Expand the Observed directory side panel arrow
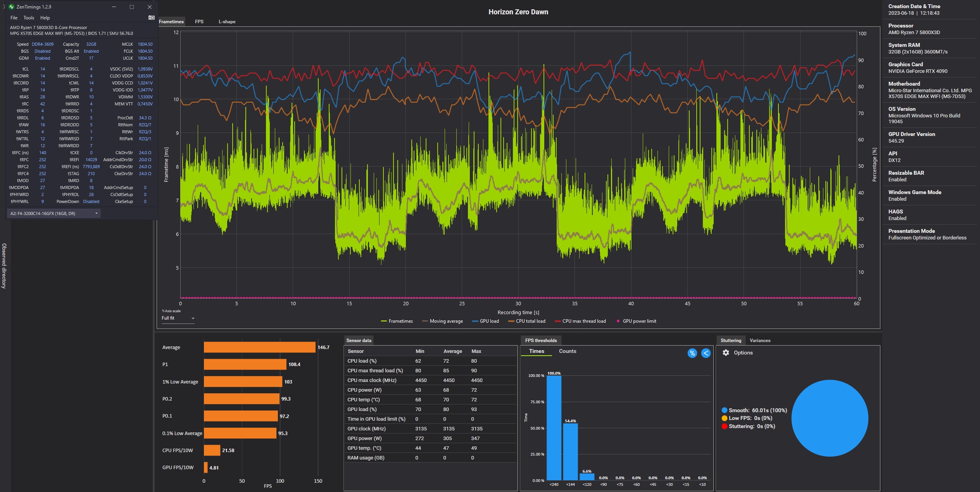980x492 pixels. 3,7
